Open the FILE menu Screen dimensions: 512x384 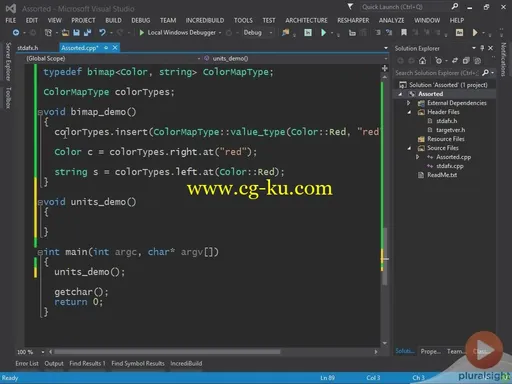tap(11, 20)
